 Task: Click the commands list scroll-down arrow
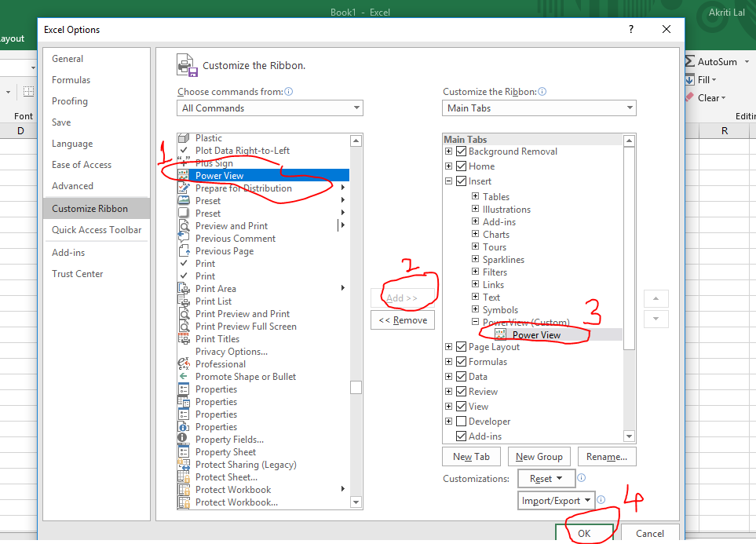point(356,502)
